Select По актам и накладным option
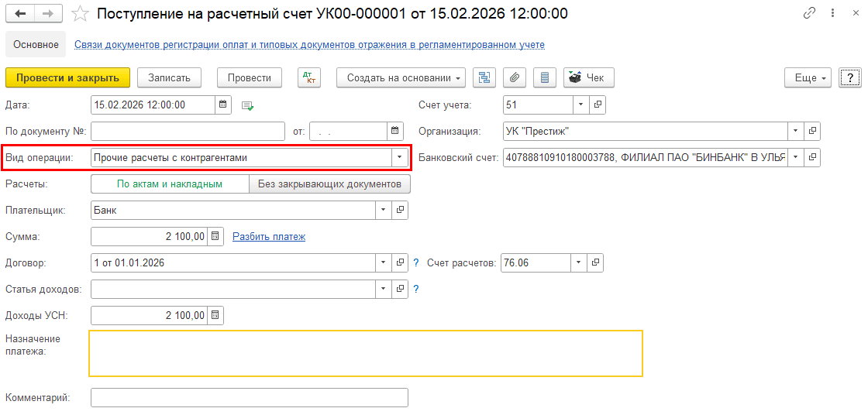Screen dimensions: 868x415 (x=170, y=184)
